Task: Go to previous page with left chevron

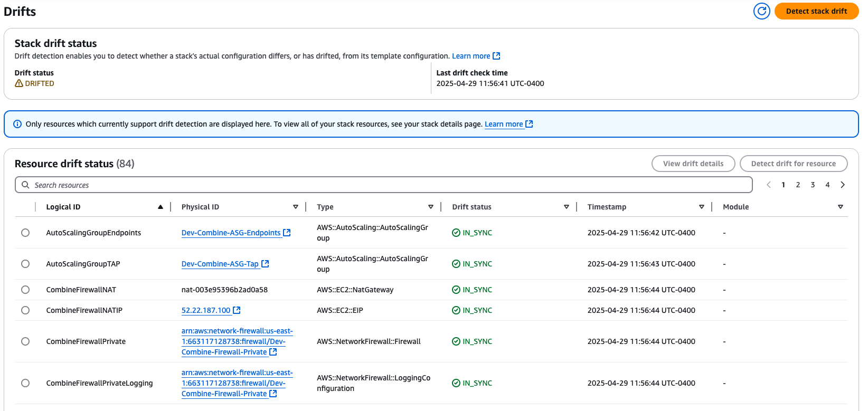Action: 769,185
